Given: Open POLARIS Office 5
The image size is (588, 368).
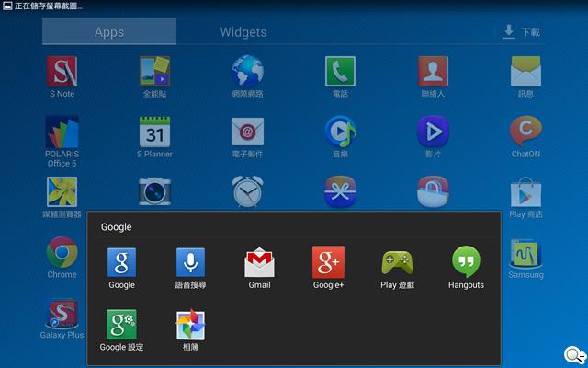Looking at the screenshot, I should pos(62,132).
